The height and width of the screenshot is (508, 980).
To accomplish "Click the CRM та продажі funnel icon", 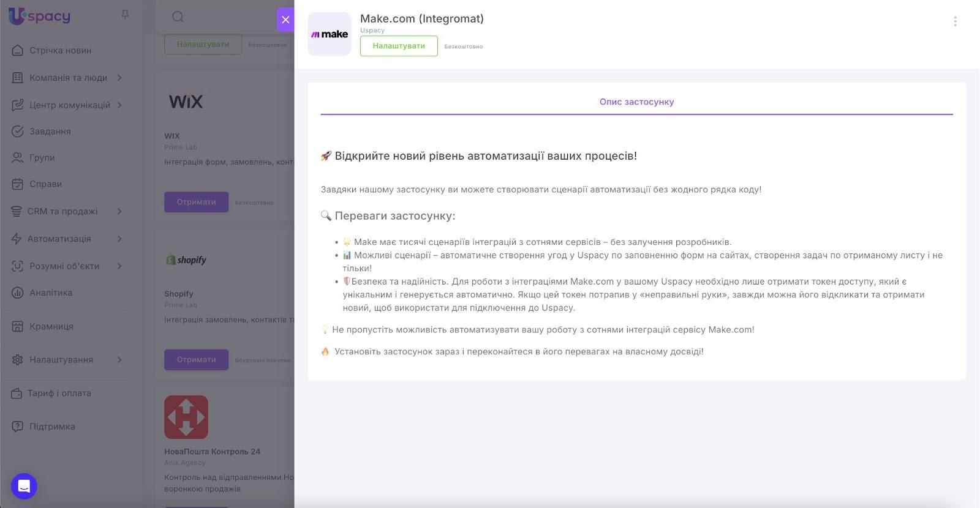I will [17, 211].
